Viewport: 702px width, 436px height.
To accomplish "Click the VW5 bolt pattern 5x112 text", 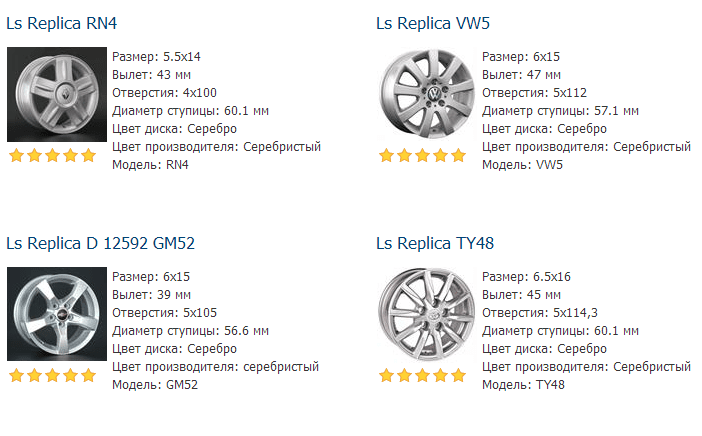I will (x=570, y=93).
